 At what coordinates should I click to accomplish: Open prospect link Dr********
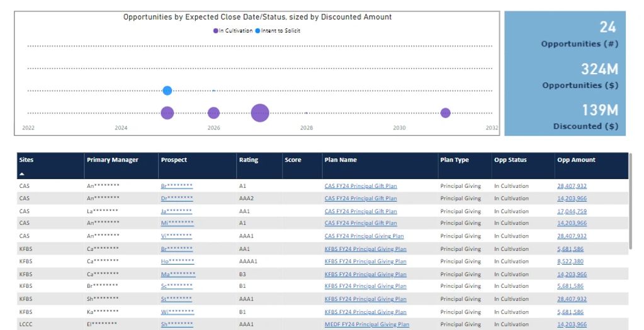pyautogui.click(x=176, y=199)
